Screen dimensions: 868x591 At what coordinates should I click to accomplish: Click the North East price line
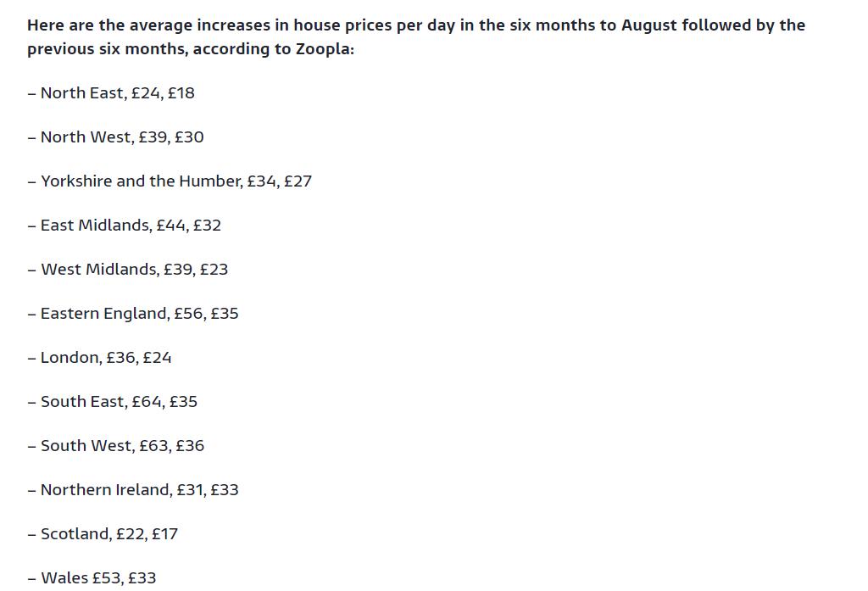pos(111,92)
